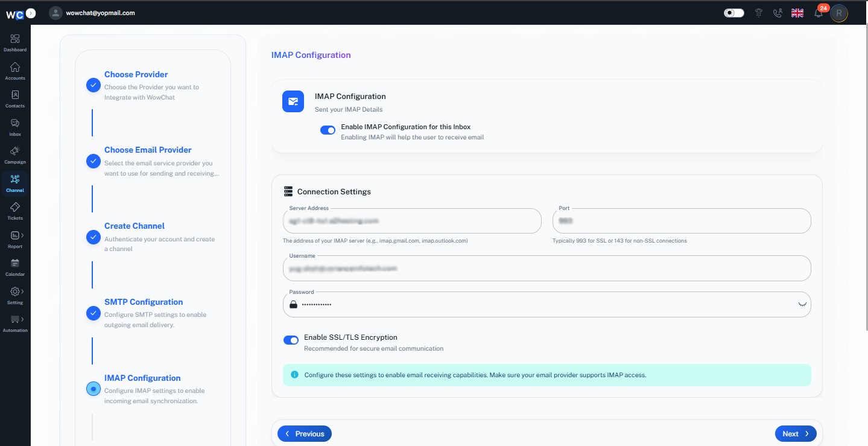This screenshot has width=868, height=446.
Task: Toggle Enable SSL/TLS Encryption switch
Action: tap(291, 340)
